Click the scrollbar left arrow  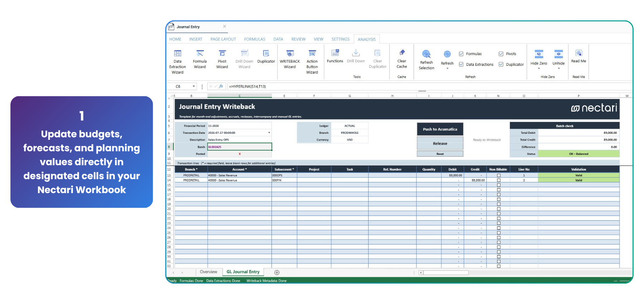(421, 273)
